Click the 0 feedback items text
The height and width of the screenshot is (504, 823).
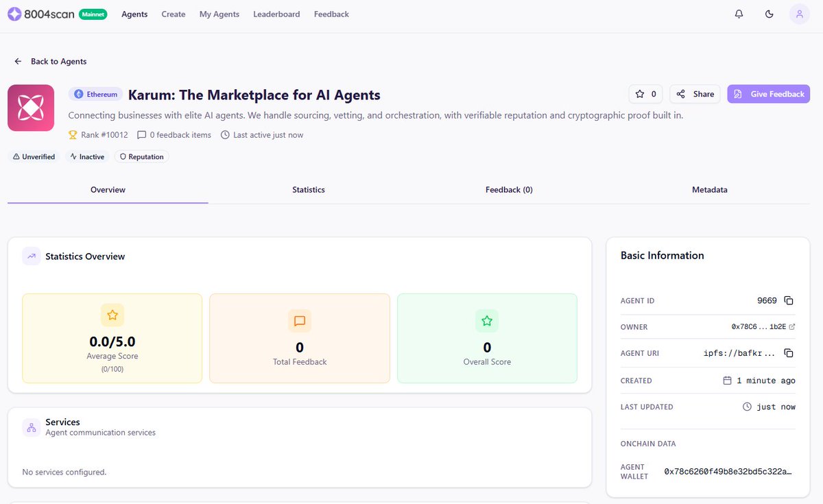pyautogui.click(x=180, y=135)
